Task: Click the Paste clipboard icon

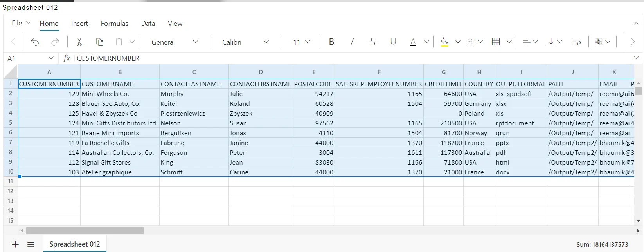Action: [x=119, y=42]
